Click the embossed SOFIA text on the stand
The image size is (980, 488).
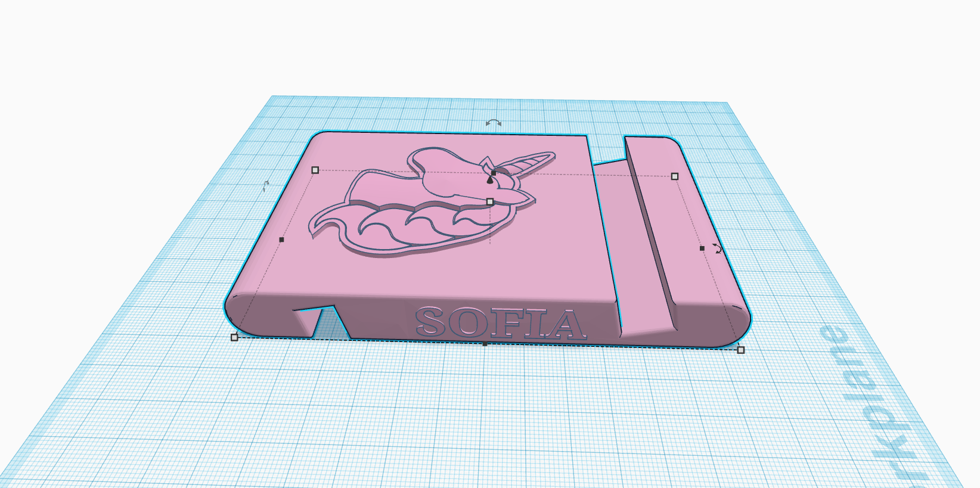click(x=500, y=324)
